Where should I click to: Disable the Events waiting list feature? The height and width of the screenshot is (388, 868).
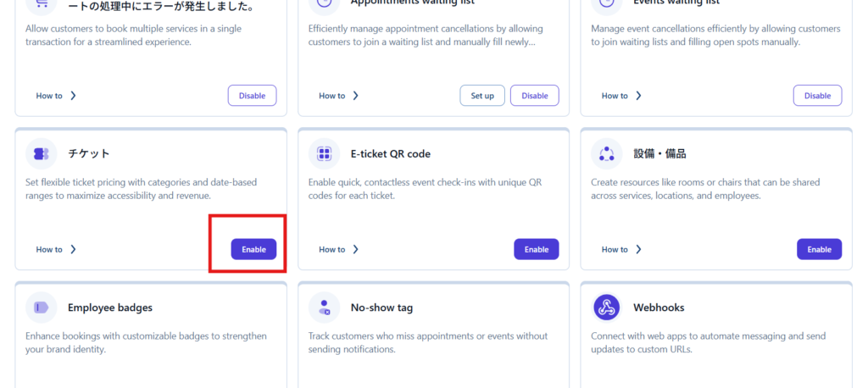tap(817, 96)
